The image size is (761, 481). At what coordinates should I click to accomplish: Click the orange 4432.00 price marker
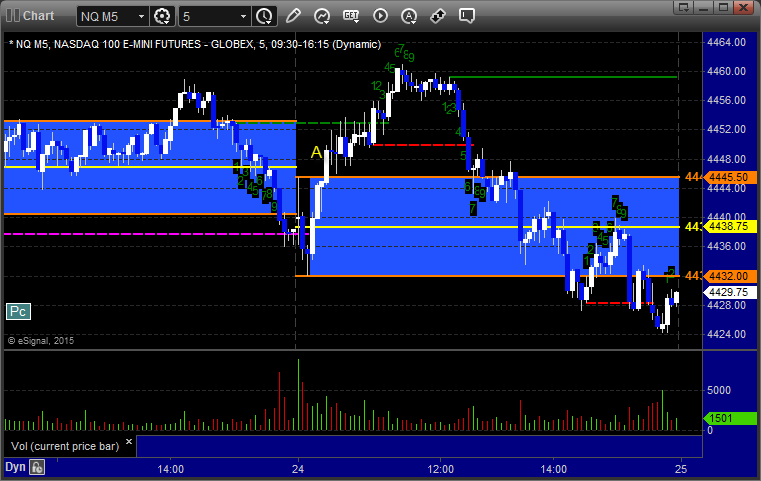pos(729,276)
